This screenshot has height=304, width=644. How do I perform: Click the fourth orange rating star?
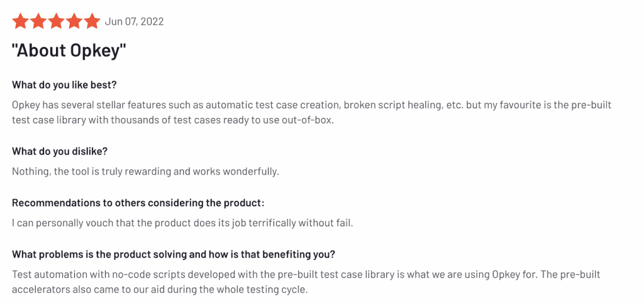(74, 21)
